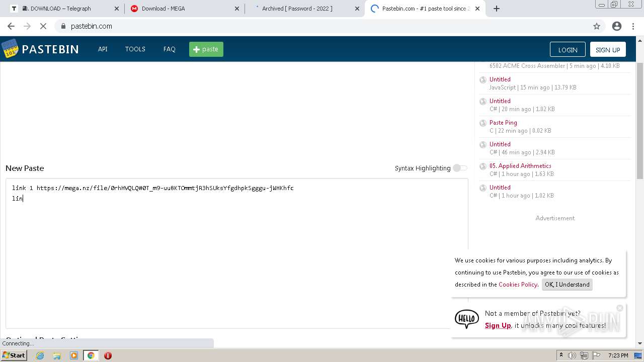
Task: Click the globe icon beside 05. Applied Arithmetics
Action: (483, 166)
